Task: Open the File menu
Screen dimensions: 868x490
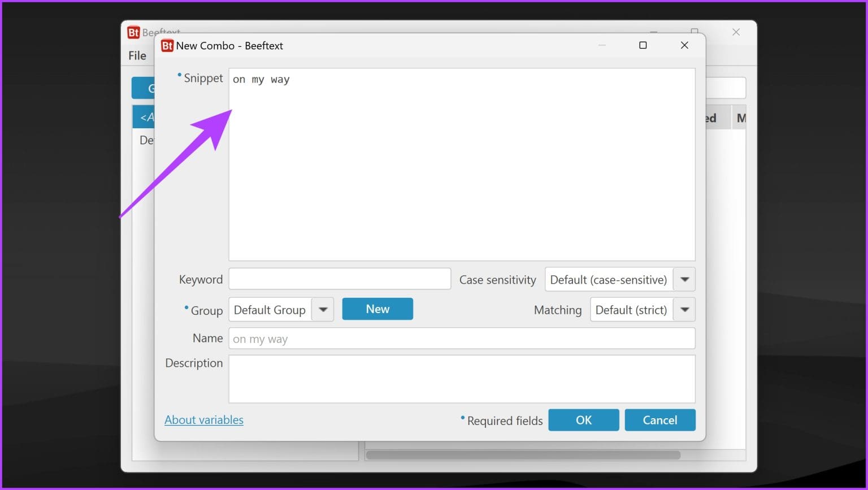Action: pyautogui.click(x=137, y=55)
